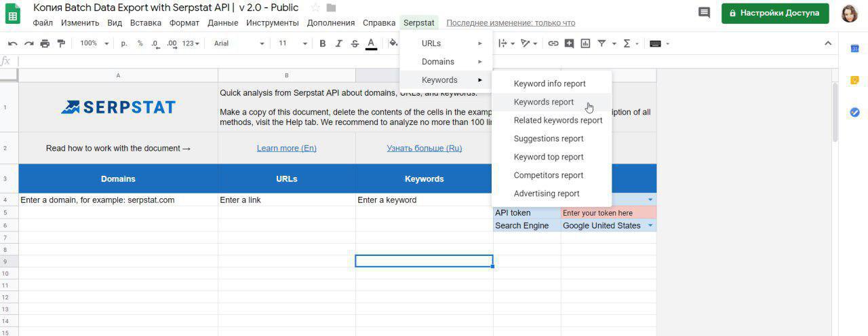This screenshot has height=336, width=868.
Task: Select Competitors report
Action: click(x=551, y=175)
